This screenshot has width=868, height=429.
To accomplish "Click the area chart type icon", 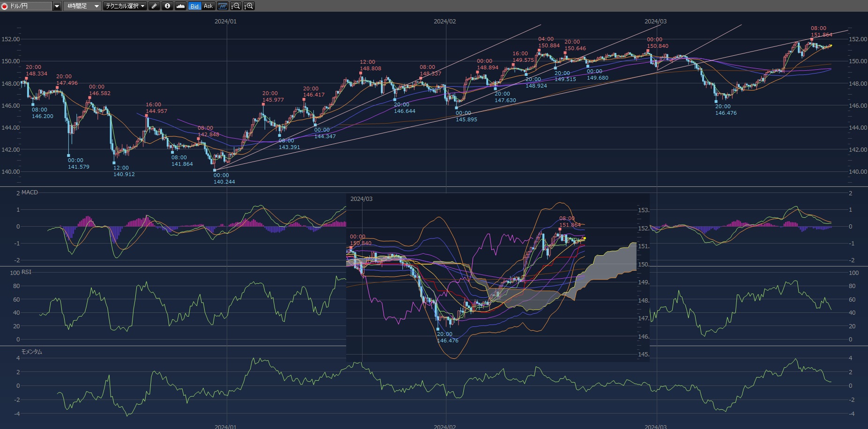I will 180,6.
